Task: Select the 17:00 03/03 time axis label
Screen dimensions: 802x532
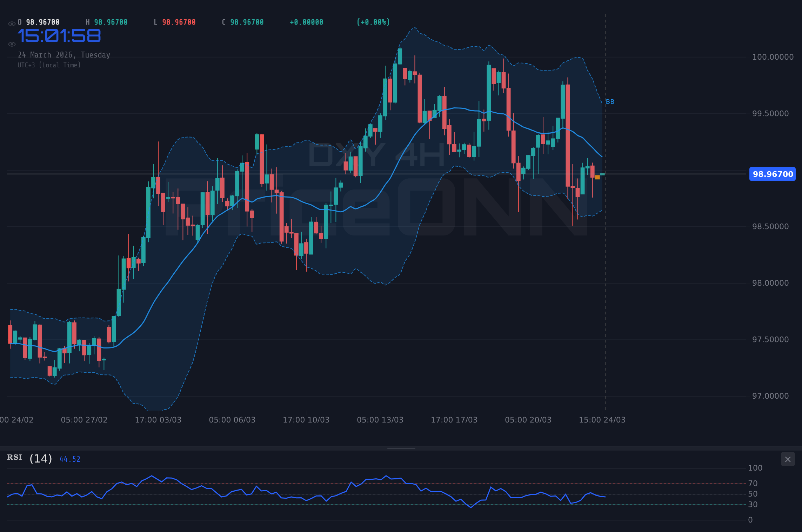Action: tap(159, 420)
